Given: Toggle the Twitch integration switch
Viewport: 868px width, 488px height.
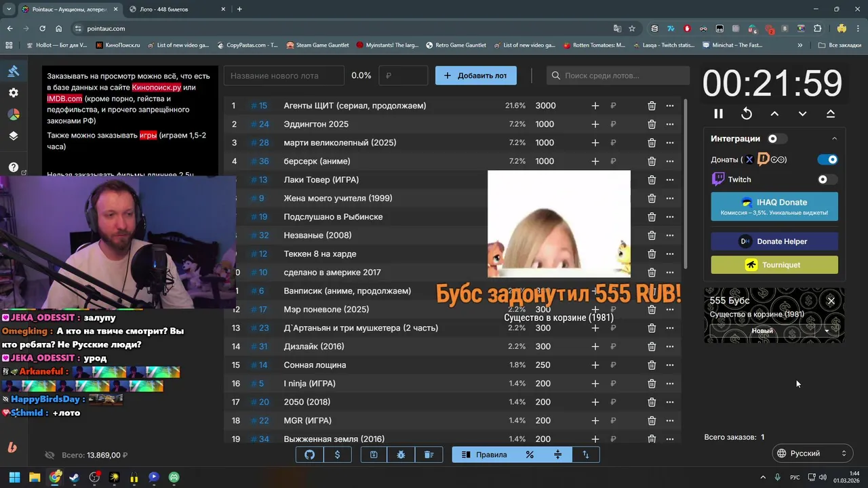Looking at the screenshot, I should 827,180.
